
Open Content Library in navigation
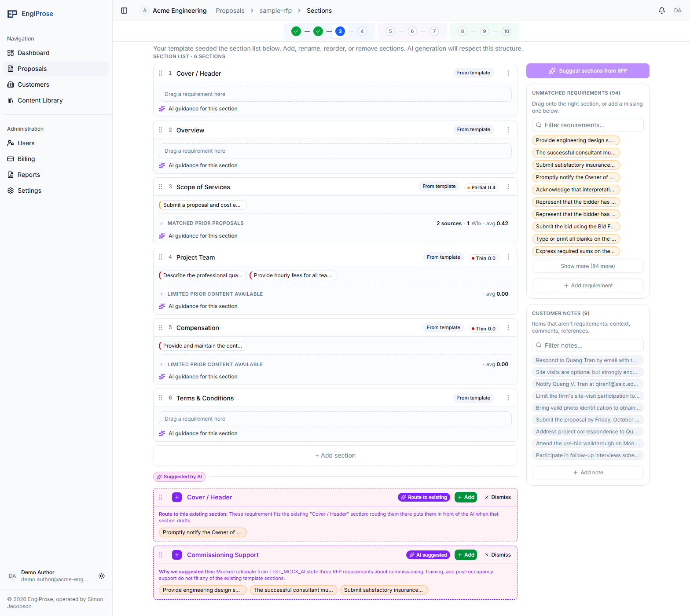[x=56, y=100]
